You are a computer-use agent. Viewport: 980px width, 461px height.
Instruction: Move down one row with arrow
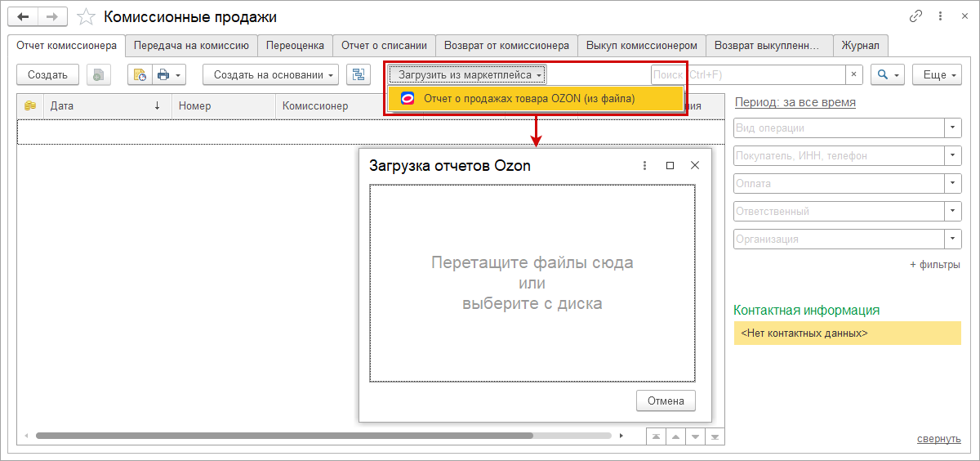[695, 436]
